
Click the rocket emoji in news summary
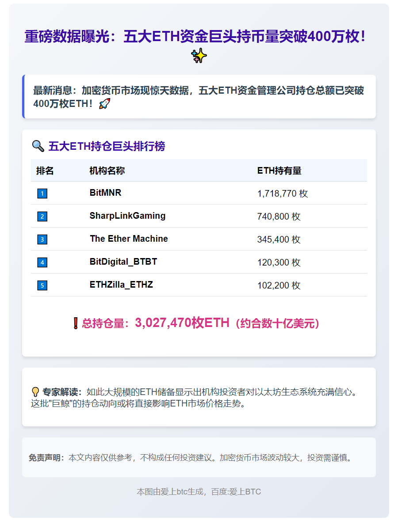(x=104, y=104)
